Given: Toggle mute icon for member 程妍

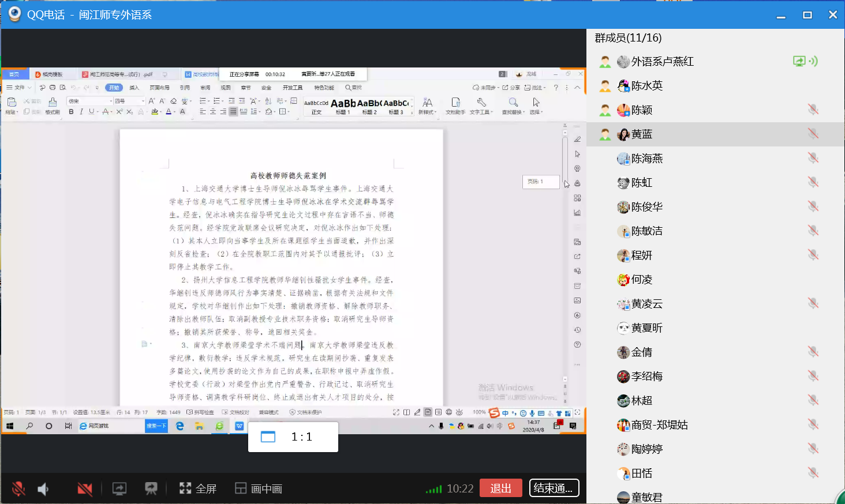Looking at the screenshot, I should (813, 255).
